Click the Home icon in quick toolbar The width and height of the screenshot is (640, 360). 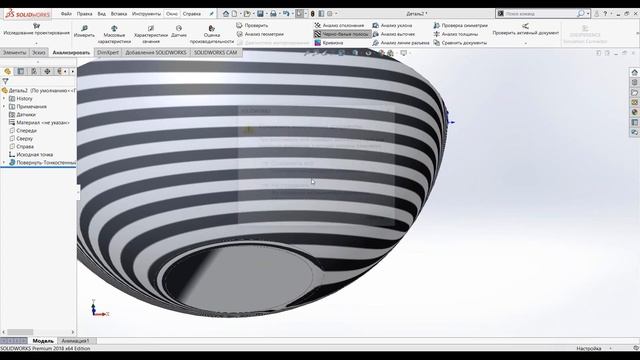click(x=226, y=13)
